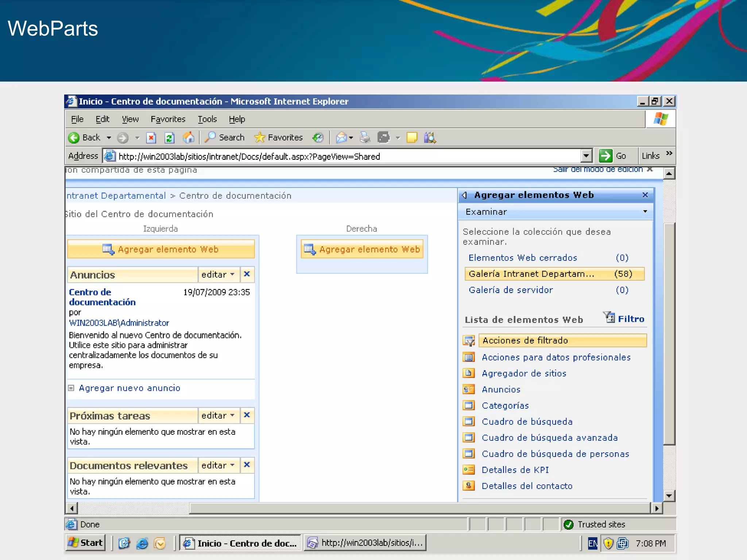Open editar menu for Anuncios
The height and width of the screenshot is (560, 747).
(x=218, y=275)
